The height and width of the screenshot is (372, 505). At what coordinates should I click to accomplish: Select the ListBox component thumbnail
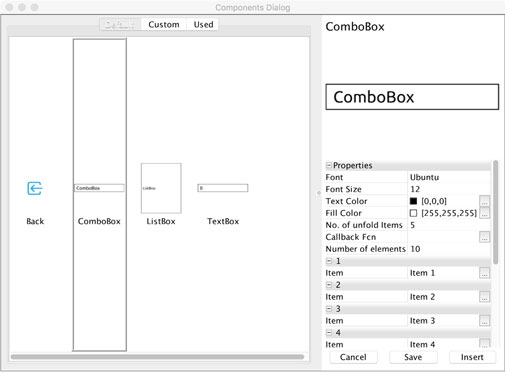[161, 188]
